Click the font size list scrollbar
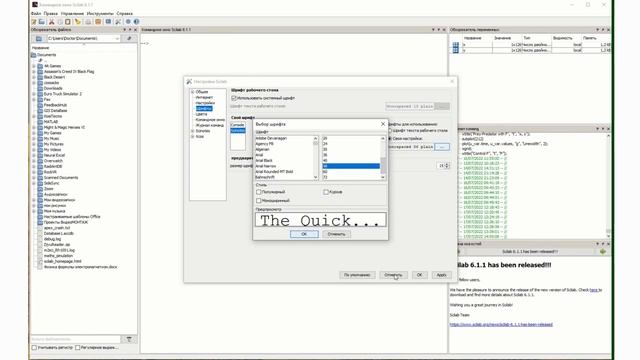Image resolution: width=640 pixels, height=360 pixels. (383, 158)
